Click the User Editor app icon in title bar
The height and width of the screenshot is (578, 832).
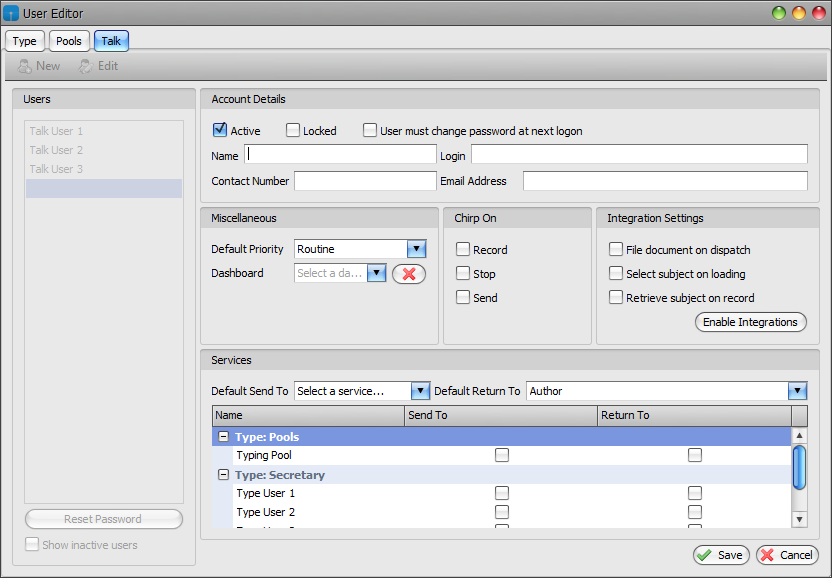coord(11,13)
